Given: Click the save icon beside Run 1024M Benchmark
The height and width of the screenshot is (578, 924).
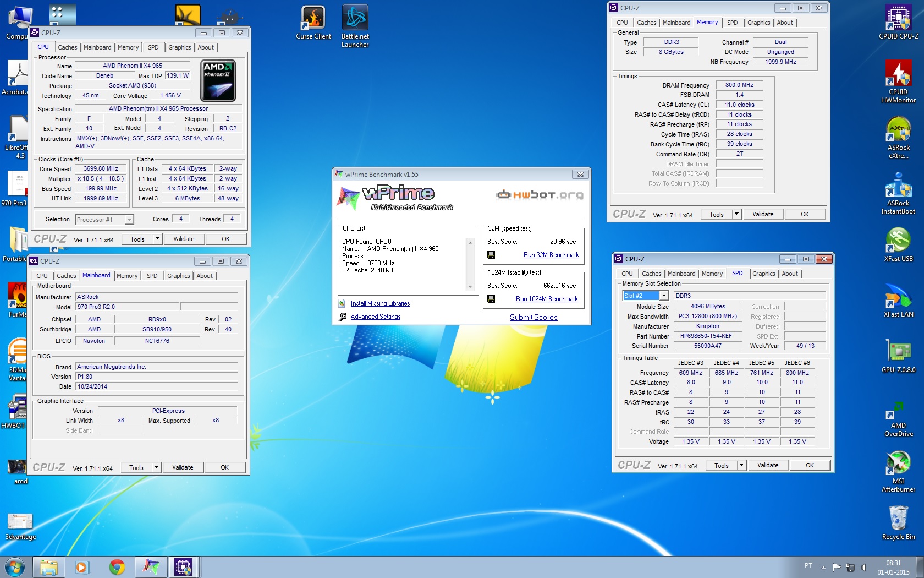Looking at the screenshot, I should coord(491,299).
